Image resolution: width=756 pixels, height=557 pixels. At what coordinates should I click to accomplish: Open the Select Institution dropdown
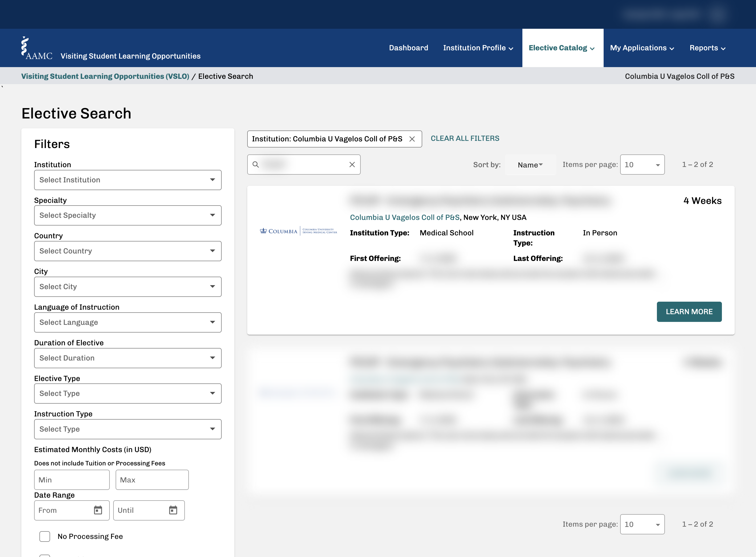click(128, 180)
